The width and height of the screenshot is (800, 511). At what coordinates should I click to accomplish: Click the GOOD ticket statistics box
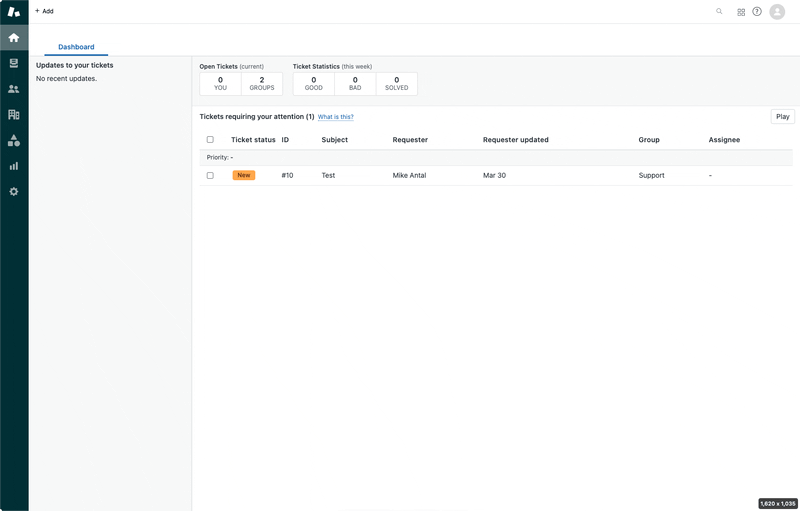pyautogui.click(x=314, y=84)
